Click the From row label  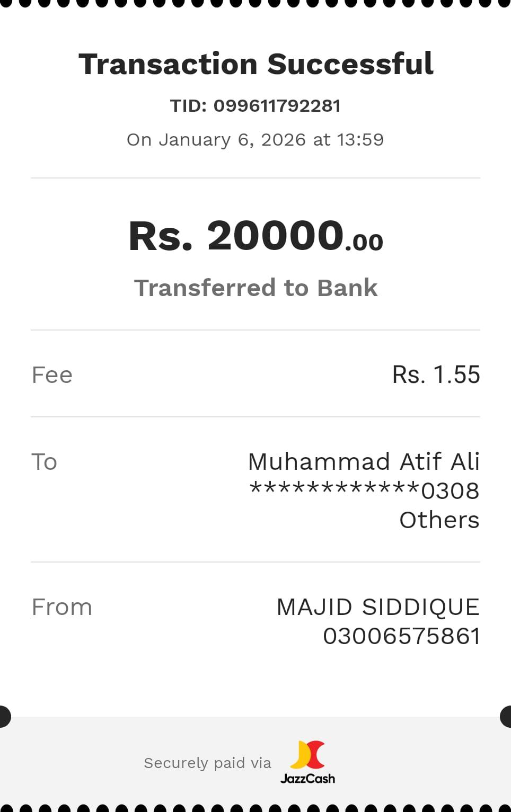point(61,607)
